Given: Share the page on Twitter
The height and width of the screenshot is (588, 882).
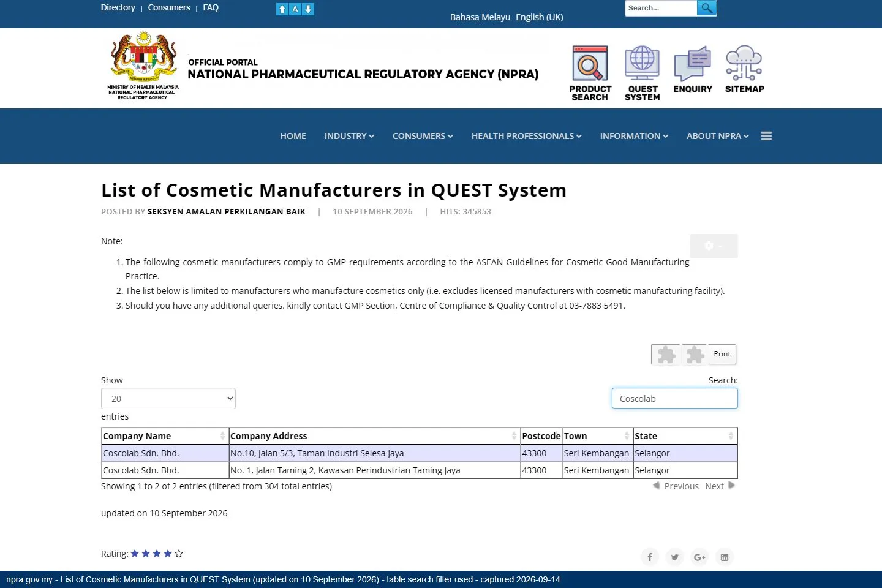Looking at the screenshot, I should (674, 557).
